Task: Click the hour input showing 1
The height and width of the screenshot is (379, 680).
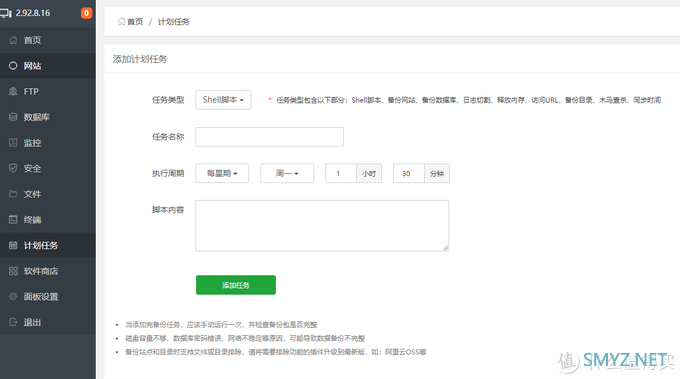Action: coord(341,173)
